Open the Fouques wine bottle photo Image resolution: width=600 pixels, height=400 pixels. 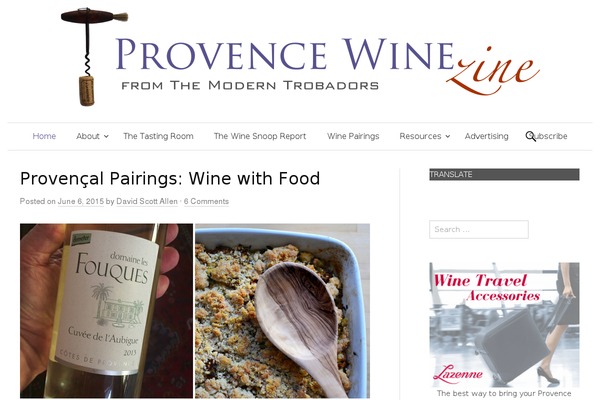pos(106,311)
